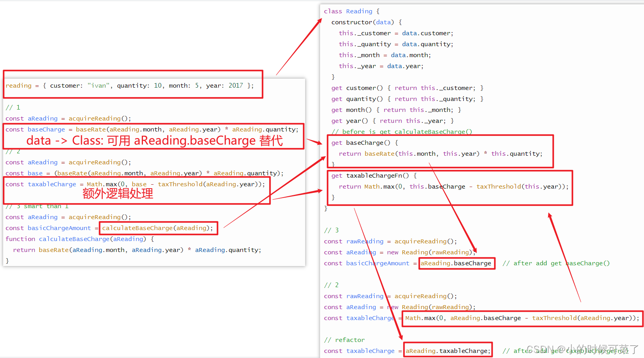
Task: Click "Math.max(0, aReading.baseCharge - taxThreshold(aReading.year));"
Action: click(x=523, y=318)
